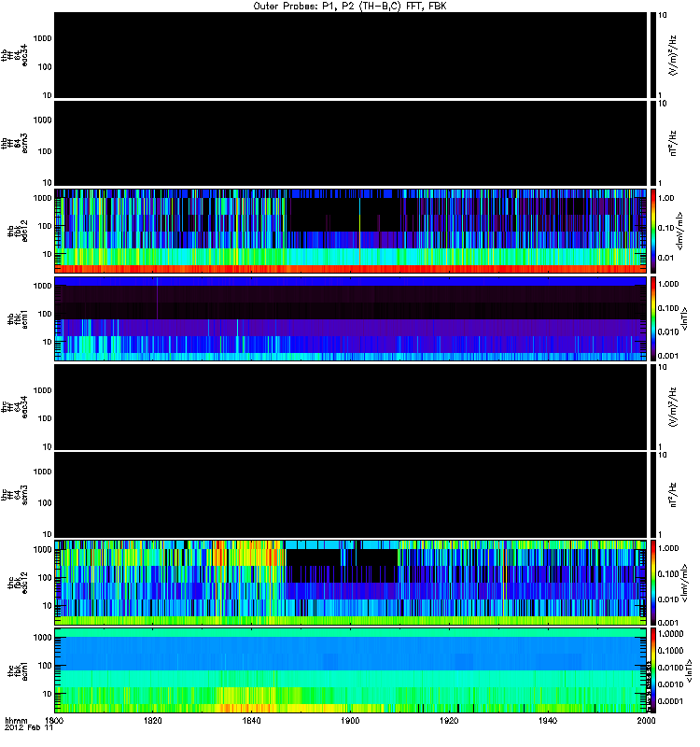Viewport: 700px width, 747px height.
Task: Click the thc fbk edc12 spectrogram panel
Action: 350,581
